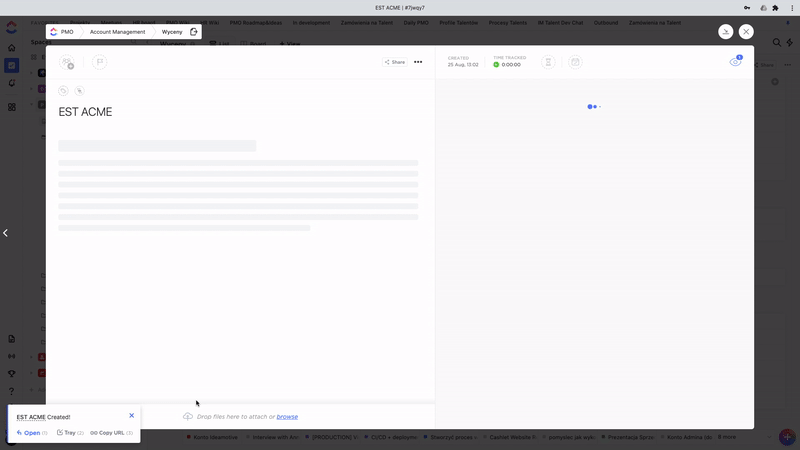Open Cashlet Website tray item
This screenshot has width=800, height=450.
[x=509, y=437]
